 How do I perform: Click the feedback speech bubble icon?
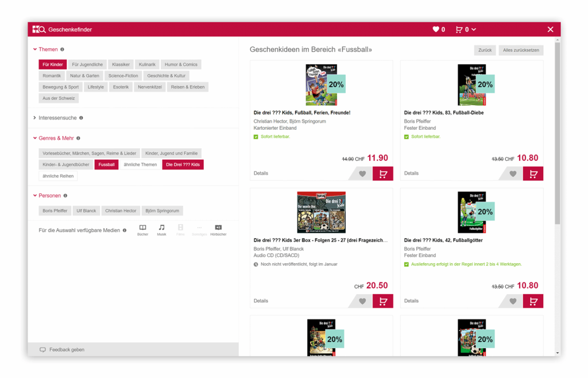tap(42, 349)
